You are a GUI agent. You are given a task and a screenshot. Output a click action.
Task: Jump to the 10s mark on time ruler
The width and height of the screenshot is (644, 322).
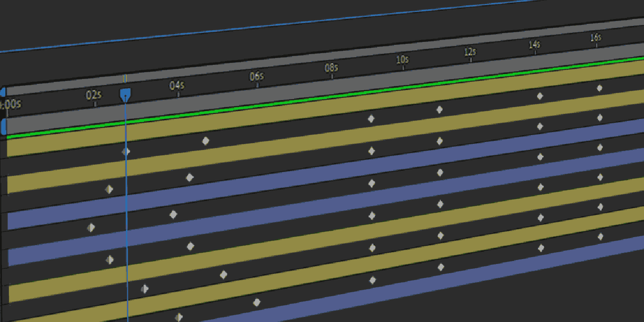point(402,60)
